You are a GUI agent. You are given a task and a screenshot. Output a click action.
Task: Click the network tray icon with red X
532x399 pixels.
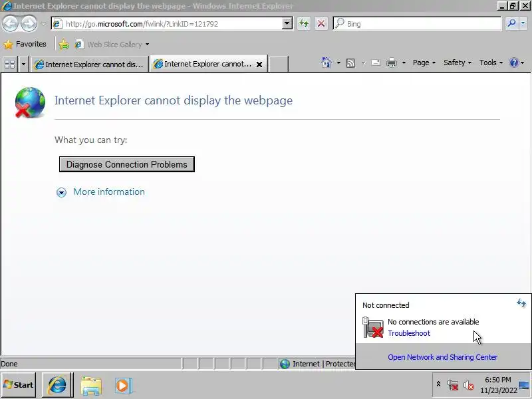[x=453, y=385]
